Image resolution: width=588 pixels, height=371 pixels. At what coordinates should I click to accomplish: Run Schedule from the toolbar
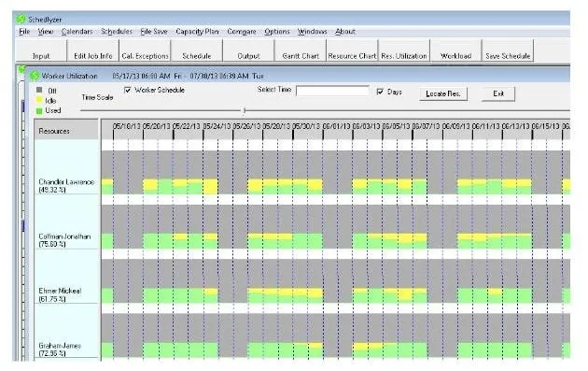click(197, 50)
